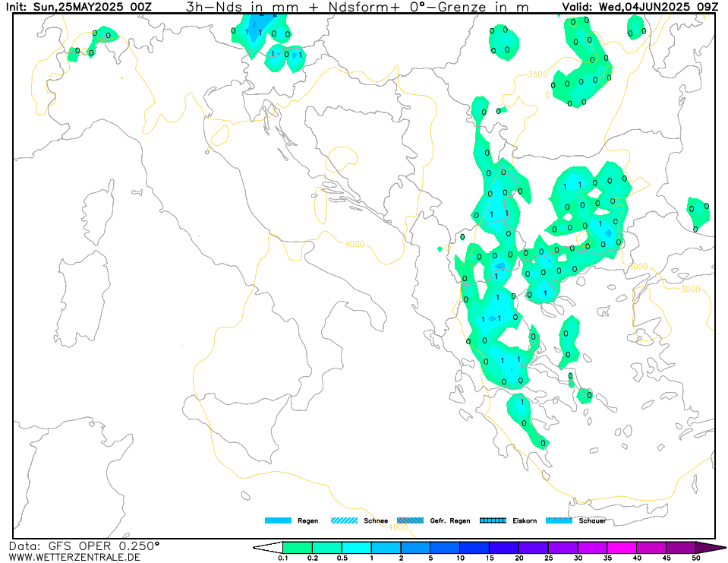Open the WWW.WETTERZENTRALE.DE link text
This screenshot has width=728, height=563.
[74, 557]
